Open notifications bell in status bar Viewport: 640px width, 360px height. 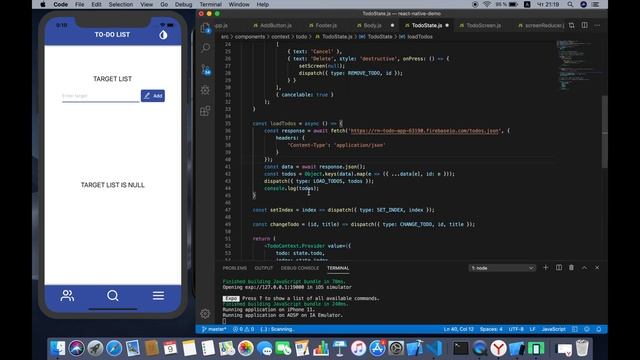(x=599, y=329)
